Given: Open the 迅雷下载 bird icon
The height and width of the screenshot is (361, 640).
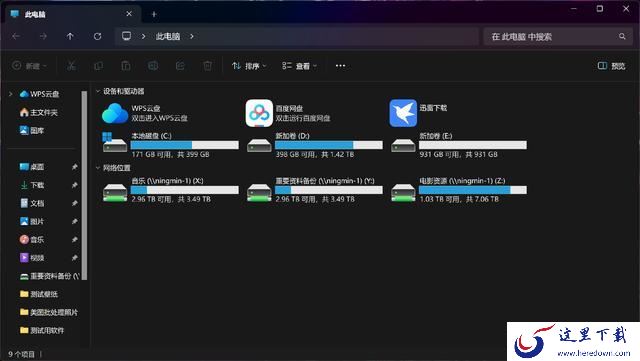Looking at the screenshot, I should (403, 113).
